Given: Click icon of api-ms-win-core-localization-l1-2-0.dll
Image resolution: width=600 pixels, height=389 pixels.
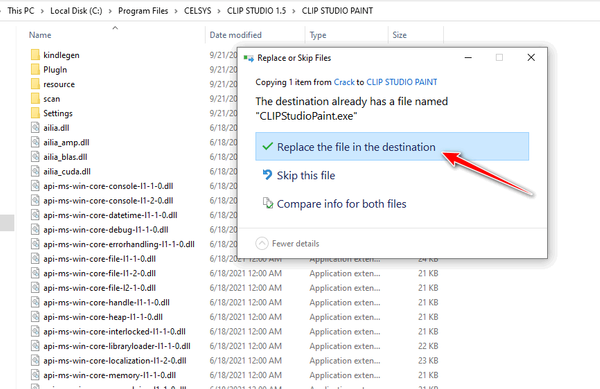Looking at the screenshot, I should (35, 360).
